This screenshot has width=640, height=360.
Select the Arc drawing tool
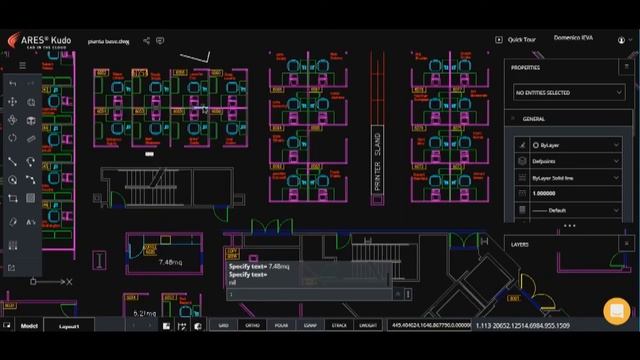pyautogui.click(x=31, y=162)
